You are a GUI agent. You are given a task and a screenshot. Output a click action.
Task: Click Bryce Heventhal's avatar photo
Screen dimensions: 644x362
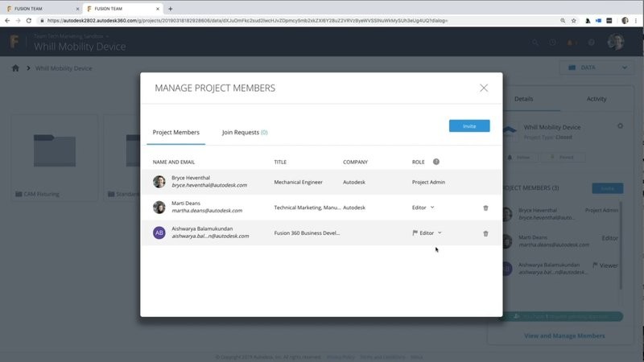159,182
